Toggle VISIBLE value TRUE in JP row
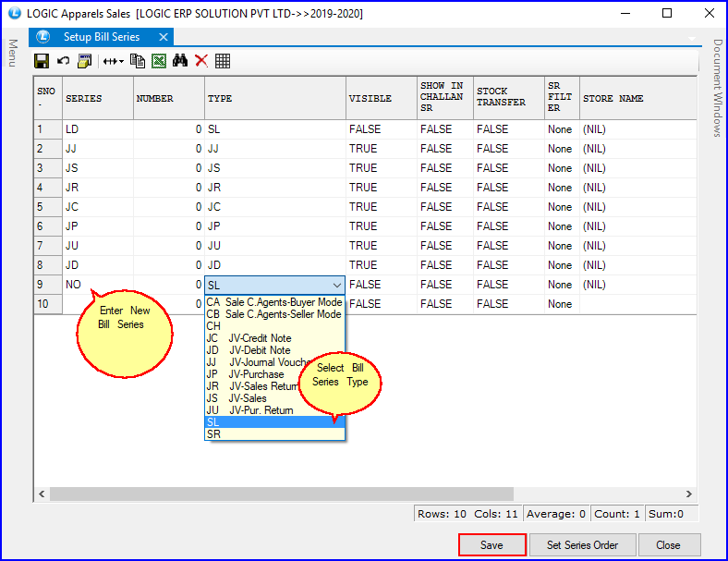The image size is (728, 561). [x=382, y=226]
